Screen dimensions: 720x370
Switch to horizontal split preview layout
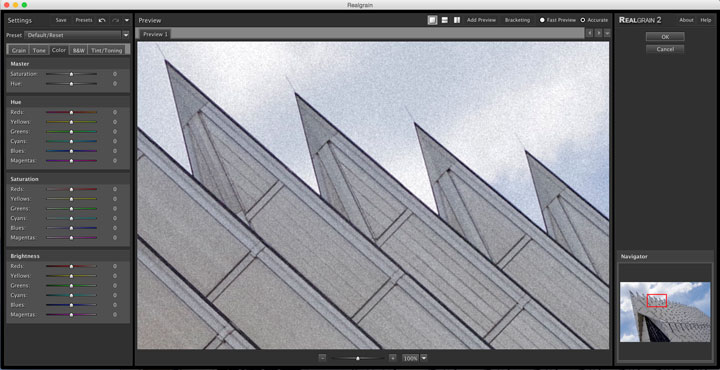(444, 20)
